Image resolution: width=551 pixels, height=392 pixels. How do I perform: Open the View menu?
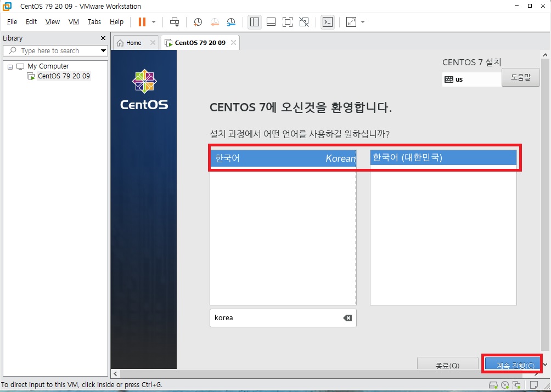pos(52,22)
